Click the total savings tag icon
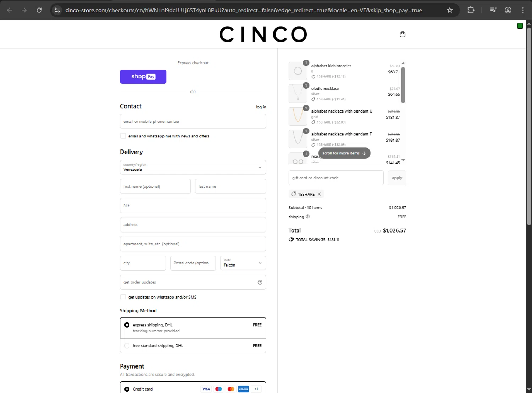 point(291,240)
